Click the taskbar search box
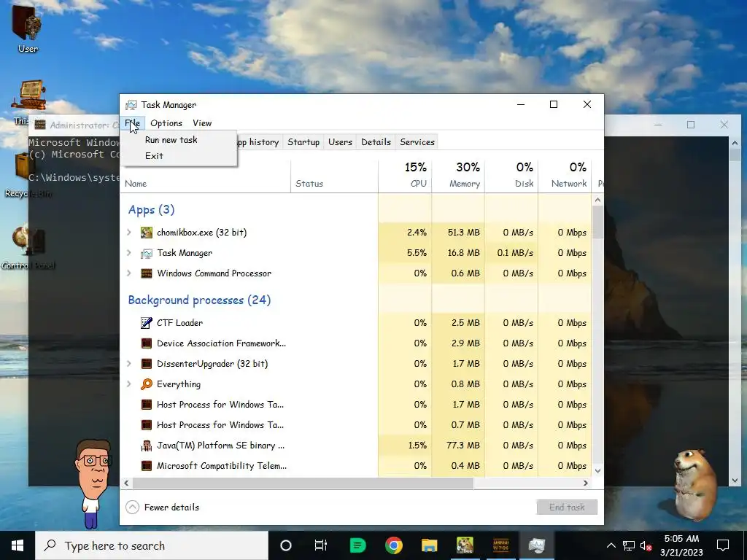 click(152, 545)
